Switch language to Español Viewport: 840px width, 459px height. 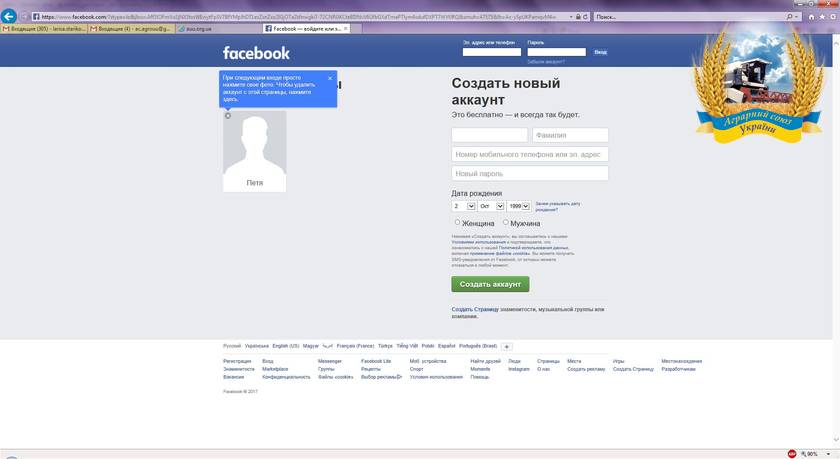point(446,346)
